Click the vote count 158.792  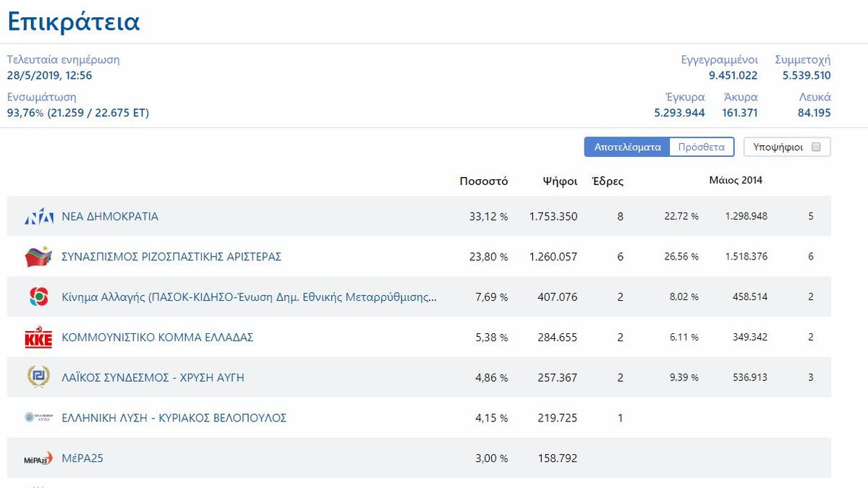[558, 458]
